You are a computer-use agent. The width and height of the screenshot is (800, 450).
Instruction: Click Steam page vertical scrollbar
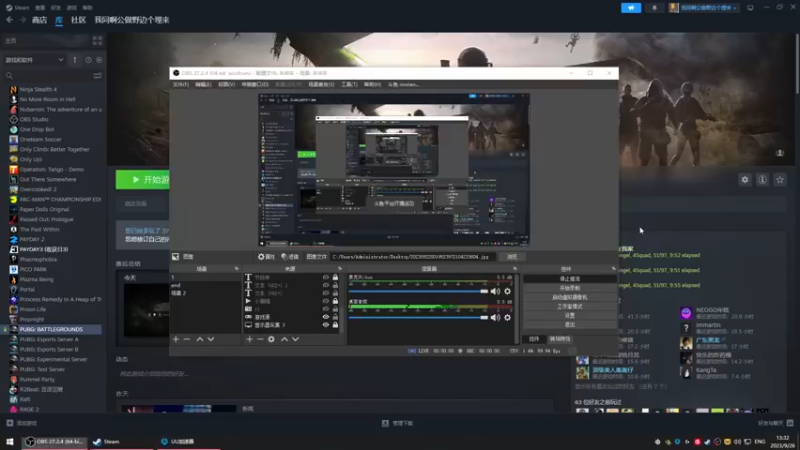coord(797,64)
